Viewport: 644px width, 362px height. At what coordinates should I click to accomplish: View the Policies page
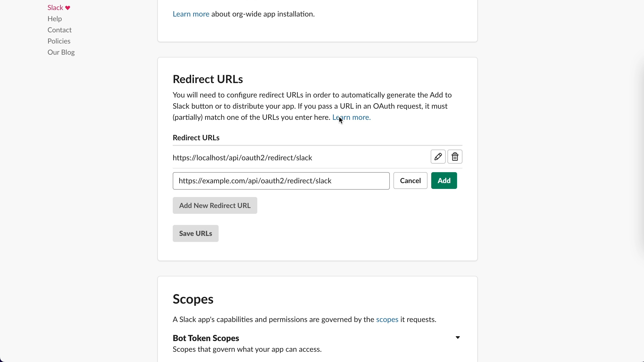(59, 41)
